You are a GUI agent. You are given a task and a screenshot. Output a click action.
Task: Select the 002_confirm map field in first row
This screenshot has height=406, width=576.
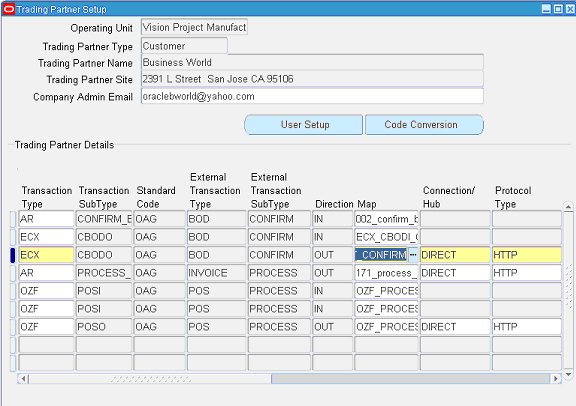[386, 219]
